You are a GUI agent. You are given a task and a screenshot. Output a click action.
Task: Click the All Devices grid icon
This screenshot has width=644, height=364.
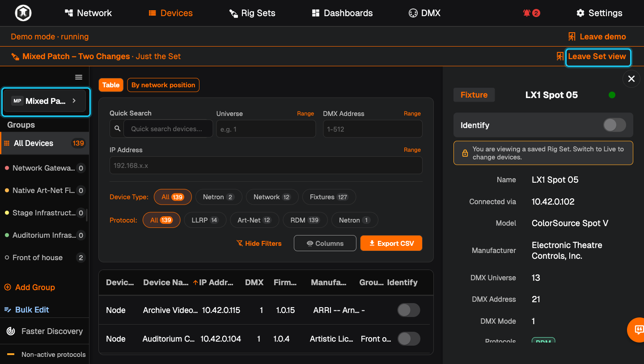point(7,143)
